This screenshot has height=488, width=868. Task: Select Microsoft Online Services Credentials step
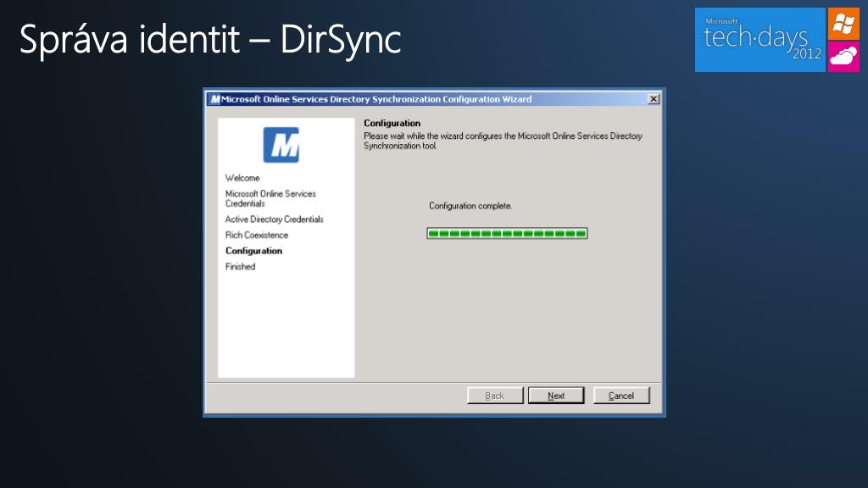(x=270, y=198)
